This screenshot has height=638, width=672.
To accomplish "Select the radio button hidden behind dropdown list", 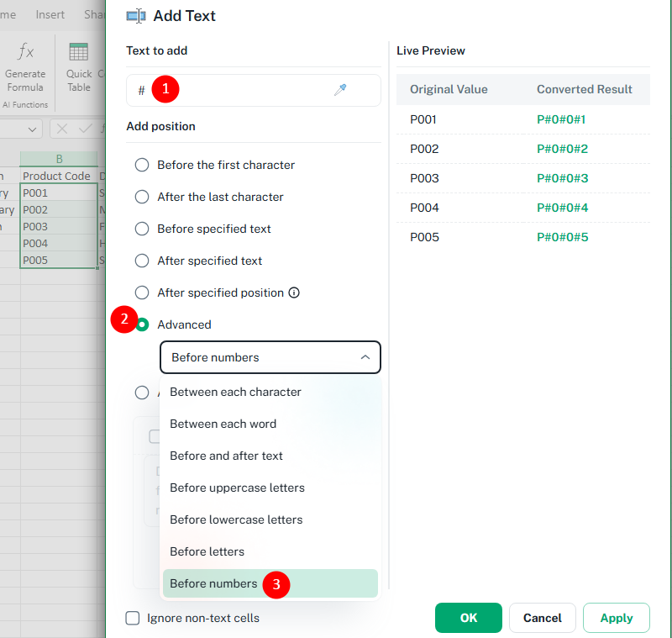I will click(142, 393).
